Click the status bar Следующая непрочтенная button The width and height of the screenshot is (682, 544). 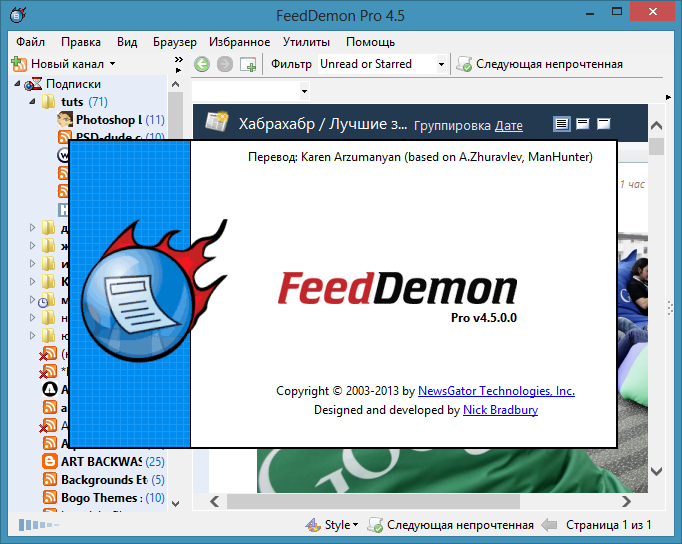(451, 525)
